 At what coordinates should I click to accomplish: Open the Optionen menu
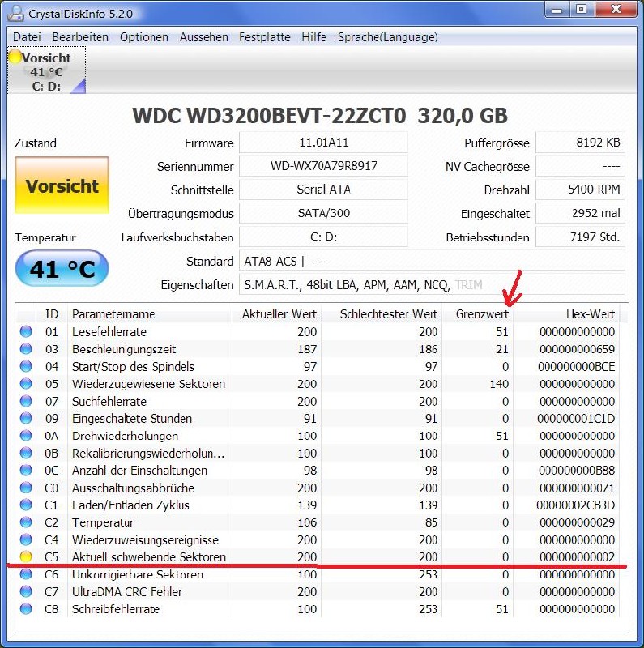pyautogui.click(x=144, y=37)
